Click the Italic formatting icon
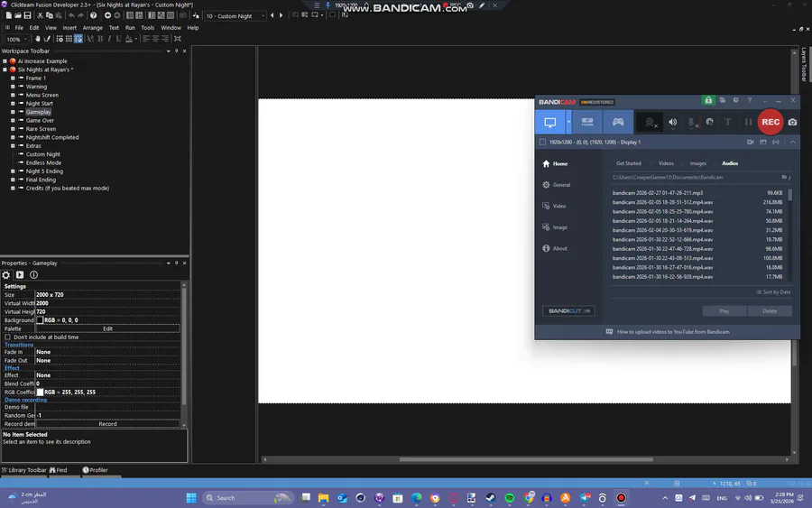The image size is (812, 508). (x=109, y=39)
